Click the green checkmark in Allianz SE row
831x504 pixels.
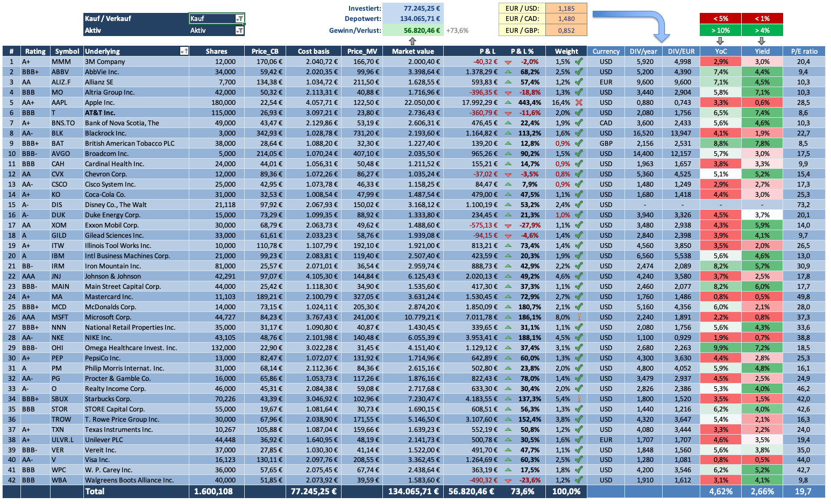click(579, 82)
